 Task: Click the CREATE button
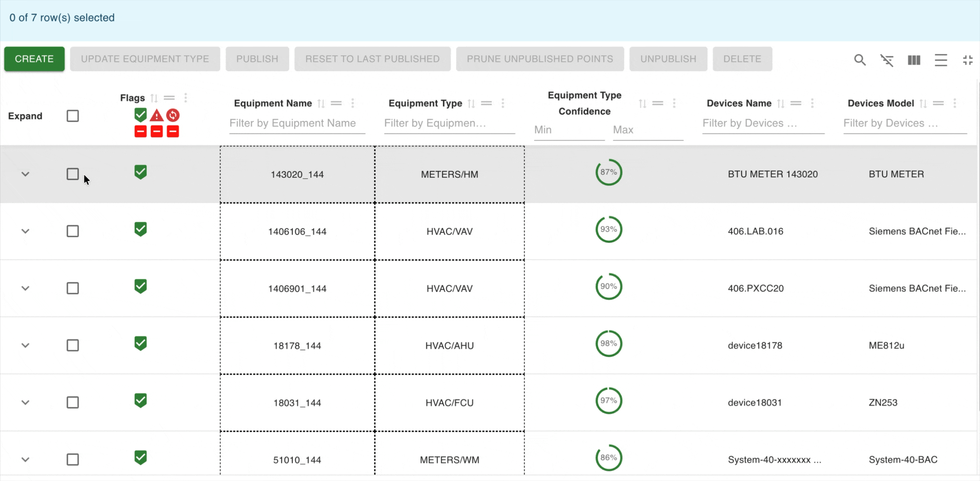tap(34, 59)
